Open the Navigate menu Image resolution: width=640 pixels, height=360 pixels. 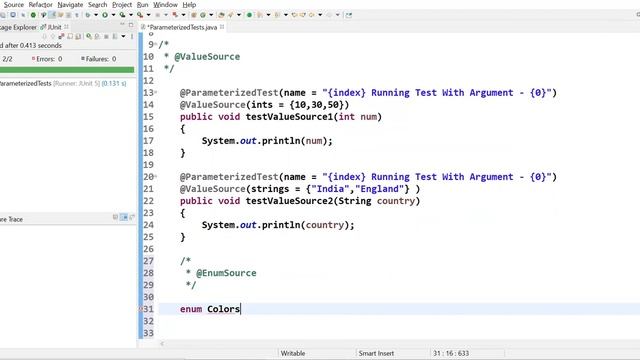coord(70,4)
